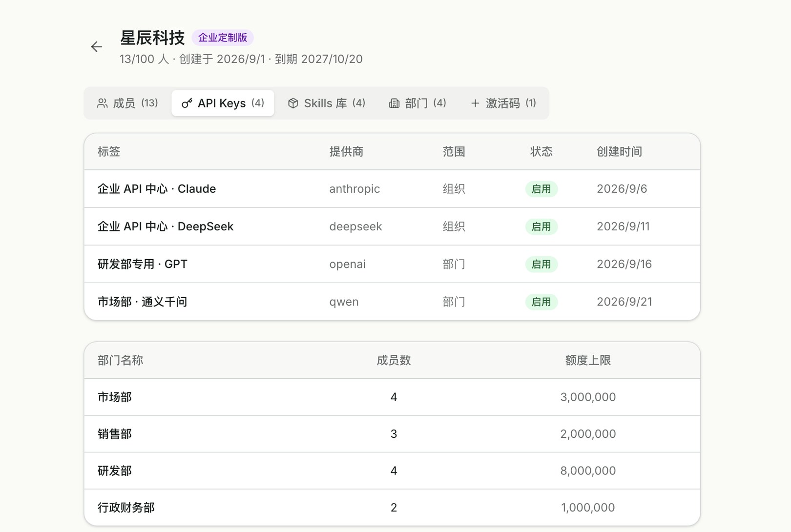Open the 研发部专用 · GPT key row
Image resolution: width=791 pixels, height=532 pixels.
pyautogui.click(x=392, y=264)
